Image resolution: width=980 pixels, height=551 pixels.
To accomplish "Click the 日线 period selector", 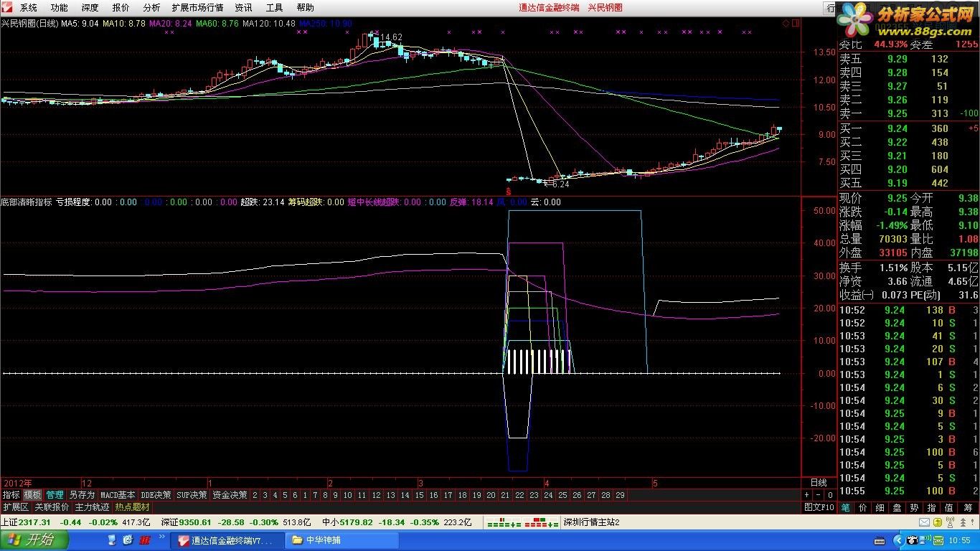I will (x=818, y=483).
